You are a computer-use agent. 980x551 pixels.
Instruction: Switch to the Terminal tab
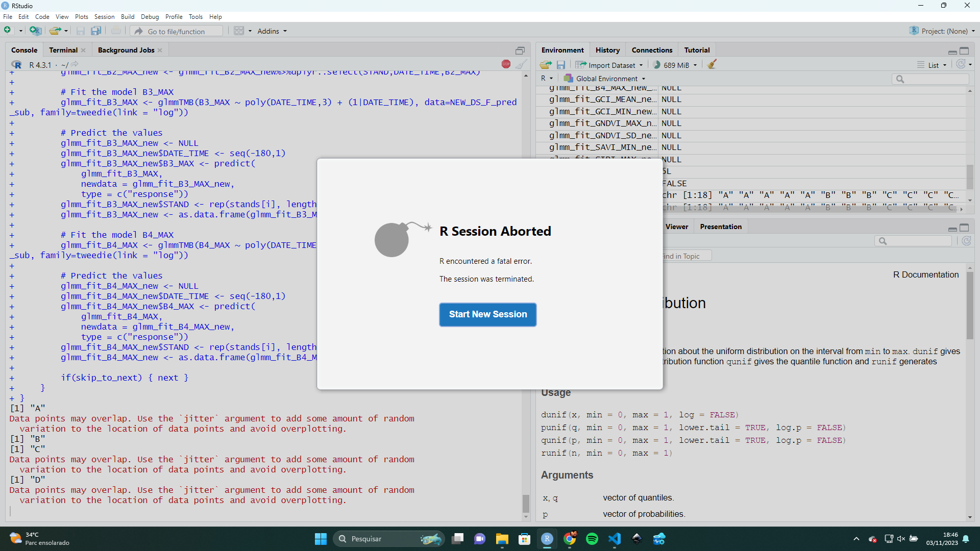click(63, 50)
